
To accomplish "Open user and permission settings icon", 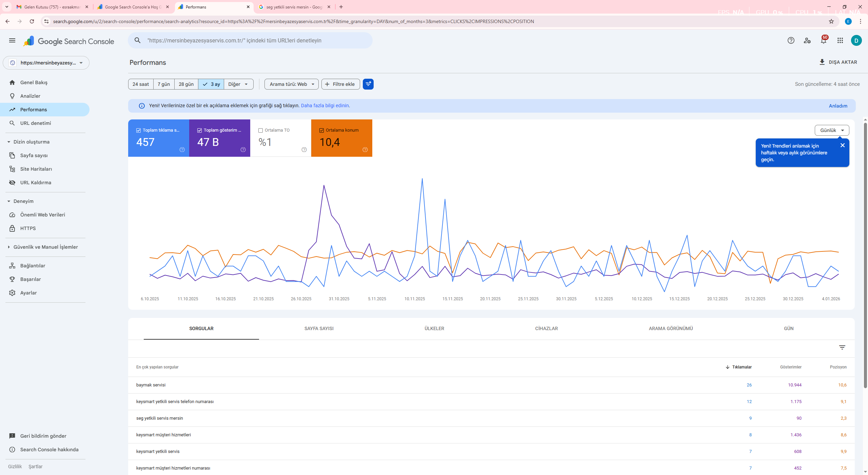I will pos(807,41).
